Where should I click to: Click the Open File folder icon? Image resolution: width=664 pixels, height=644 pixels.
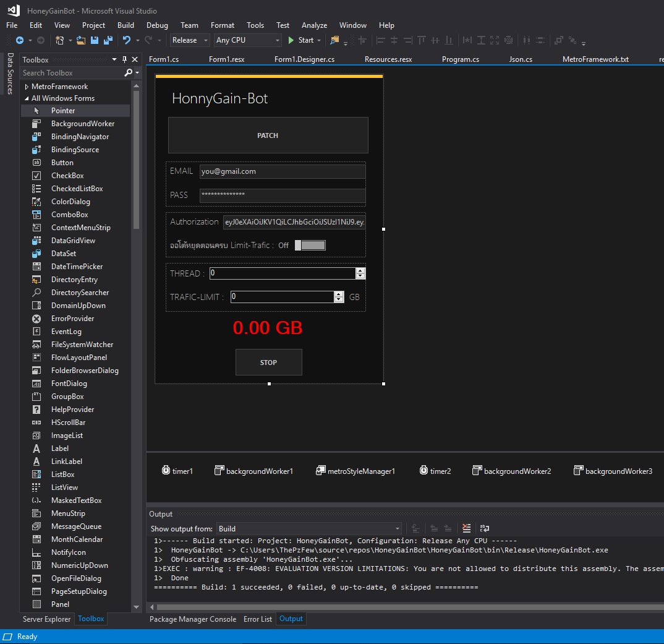point(80,40)
